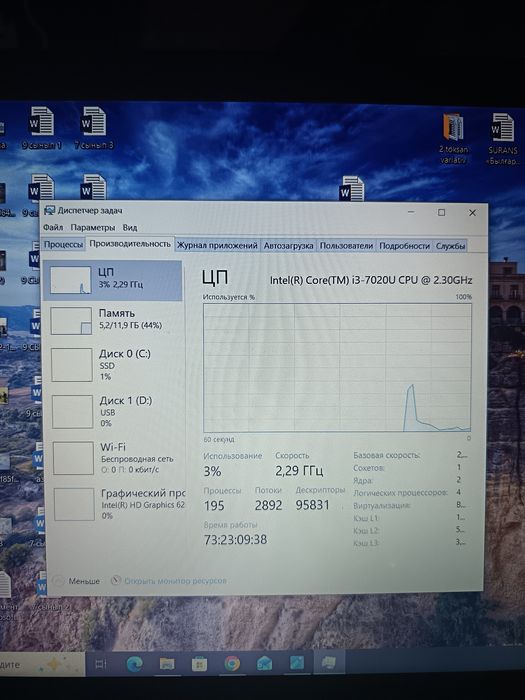Select the ЦП performance graph thumbnail

pos(70,280)
